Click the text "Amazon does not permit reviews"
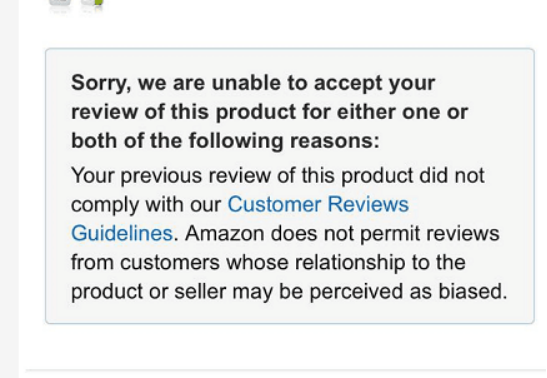547x378 pixels. point(342,233)
